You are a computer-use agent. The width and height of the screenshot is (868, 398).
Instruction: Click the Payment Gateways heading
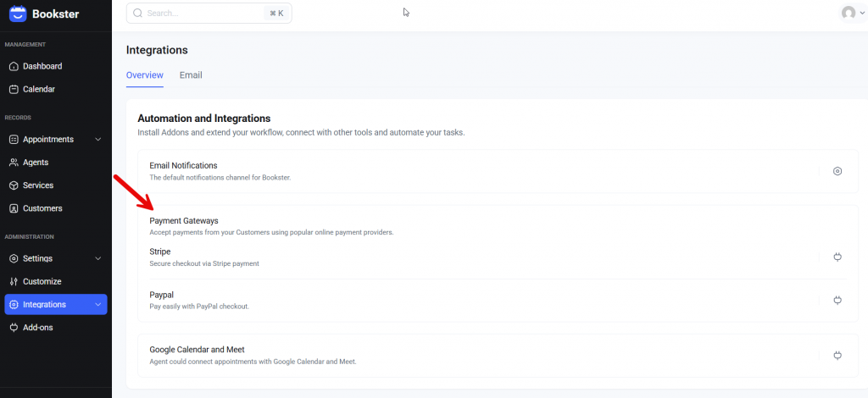point(184,220)
